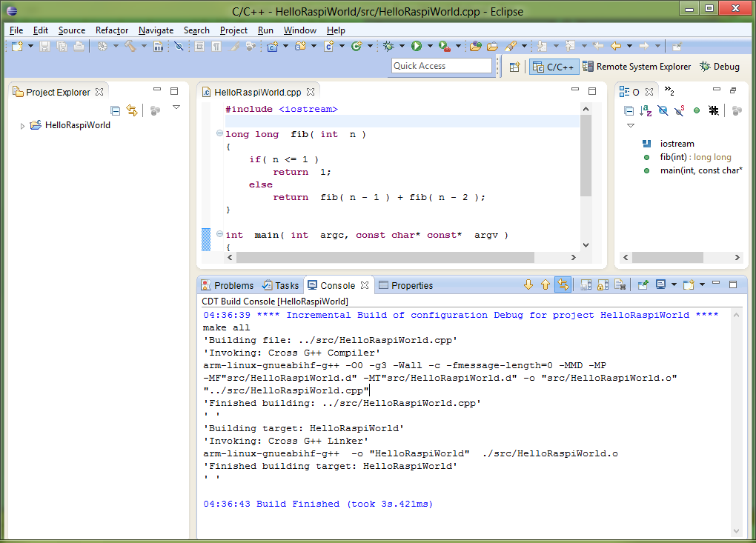Close the Console view tab
This screenshot has width=756, height=543.
pyautogui.click(x=365, y=285)
